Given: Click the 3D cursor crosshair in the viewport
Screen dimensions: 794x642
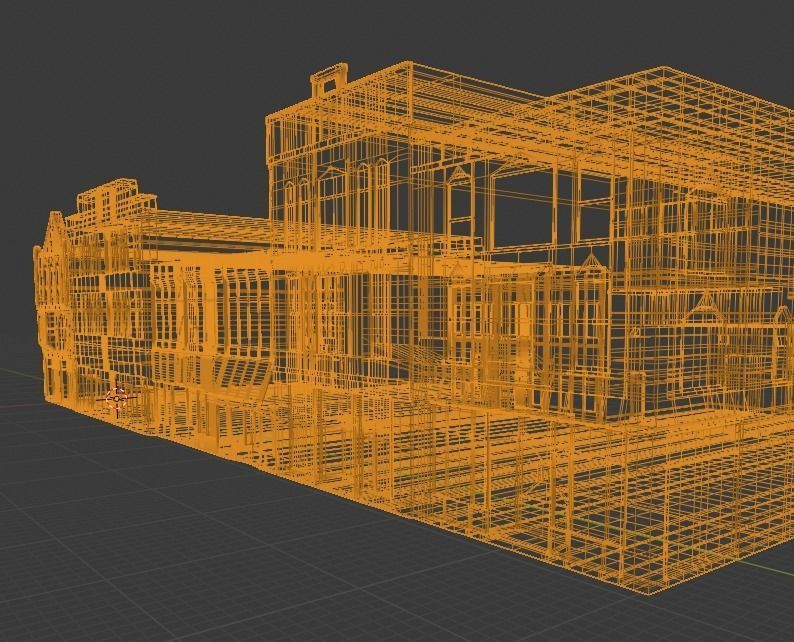Looking at the screenshot, I should point(117,399).
